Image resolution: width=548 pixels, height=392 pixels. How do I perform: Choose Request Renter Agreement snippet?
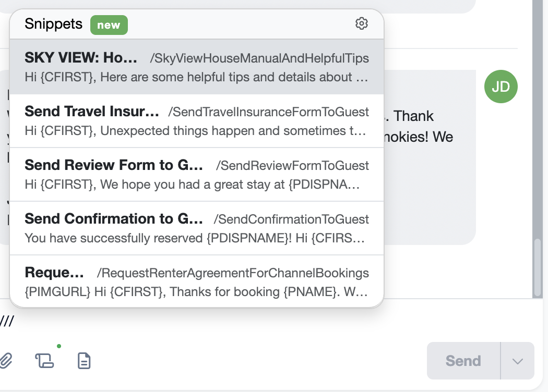click(x=197, y=281)
